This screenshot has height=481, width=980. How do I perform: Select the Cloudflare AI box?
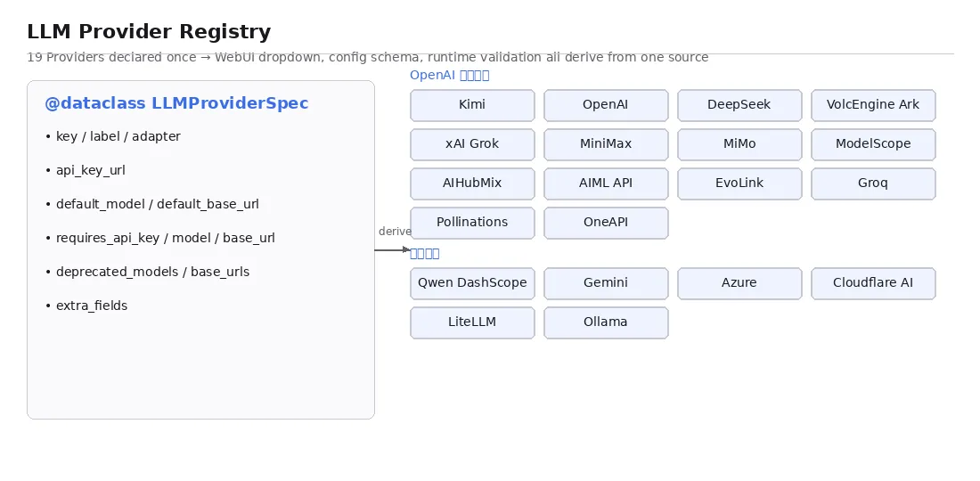click(874, 283)
